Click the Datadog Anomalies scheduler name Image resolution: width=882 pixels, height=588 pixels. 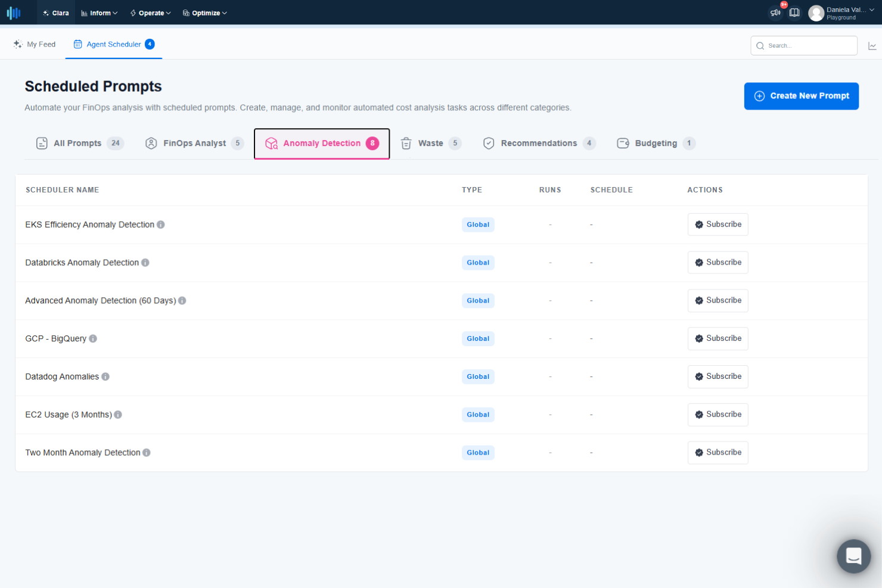tap(62, 377)
